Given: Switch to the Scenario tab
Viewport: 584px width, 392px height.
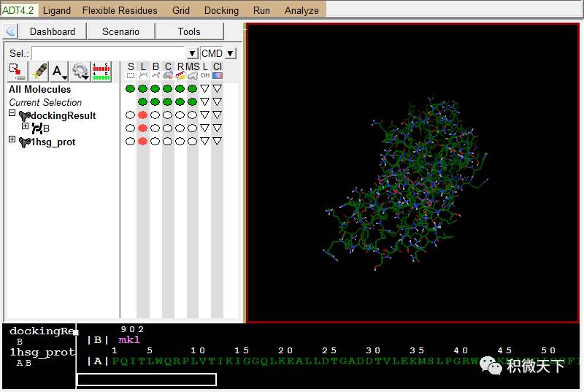Looking at the screenshot, I should coord(120,31).
